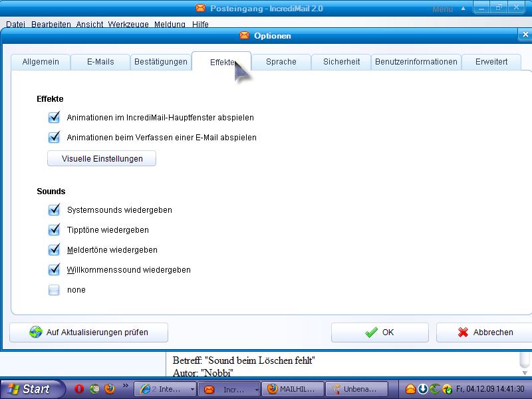Click the arrow next to Menu
Screen dimensions: 532x399
coord(463,9)
